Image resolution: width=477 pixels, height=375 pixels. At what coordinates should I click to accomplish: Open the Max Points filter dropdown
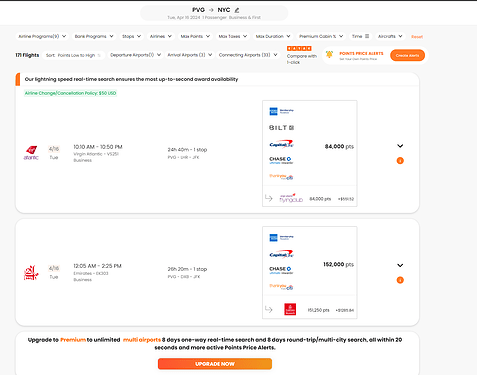click(x=195, y=36)
